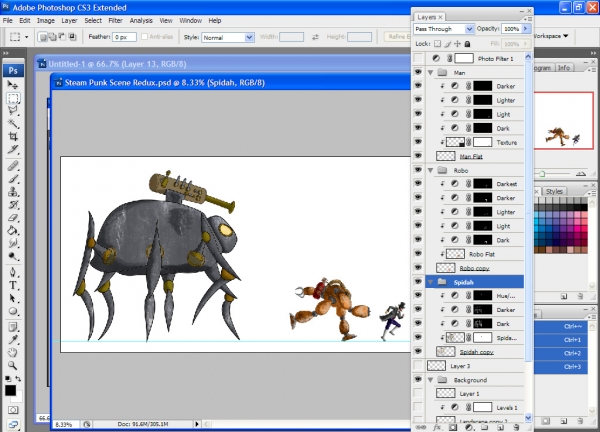The width and height of the screenshot is (600, 432).
Task: Click lock transparent pixels icon
Action: click(x=437, y=44)
